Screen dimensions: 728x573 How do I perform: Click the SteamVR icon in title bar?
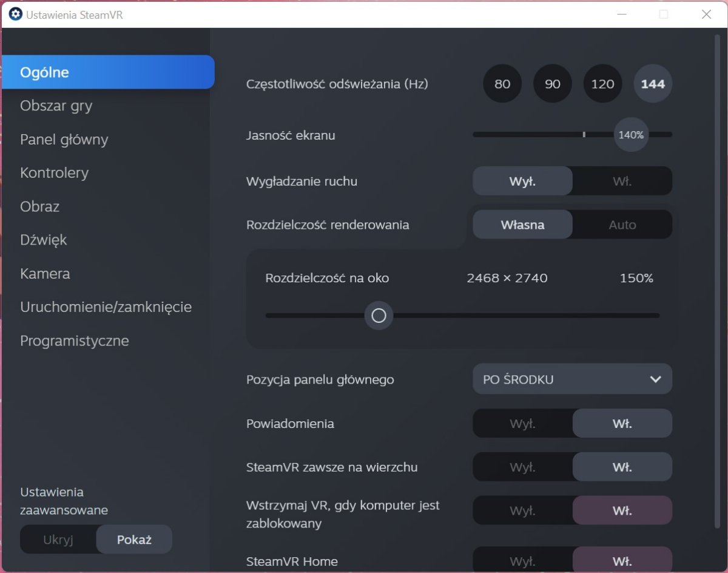coord(15,14)
